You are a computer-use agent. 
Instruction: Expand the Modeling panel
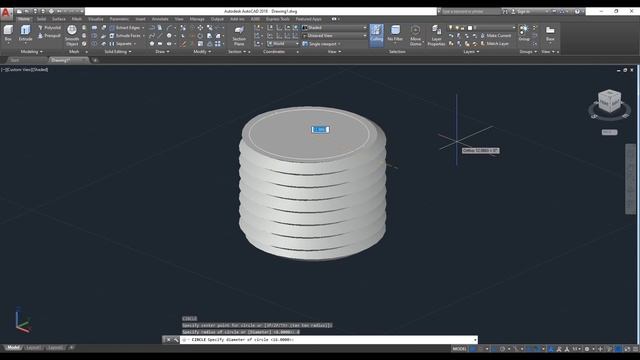31,52
